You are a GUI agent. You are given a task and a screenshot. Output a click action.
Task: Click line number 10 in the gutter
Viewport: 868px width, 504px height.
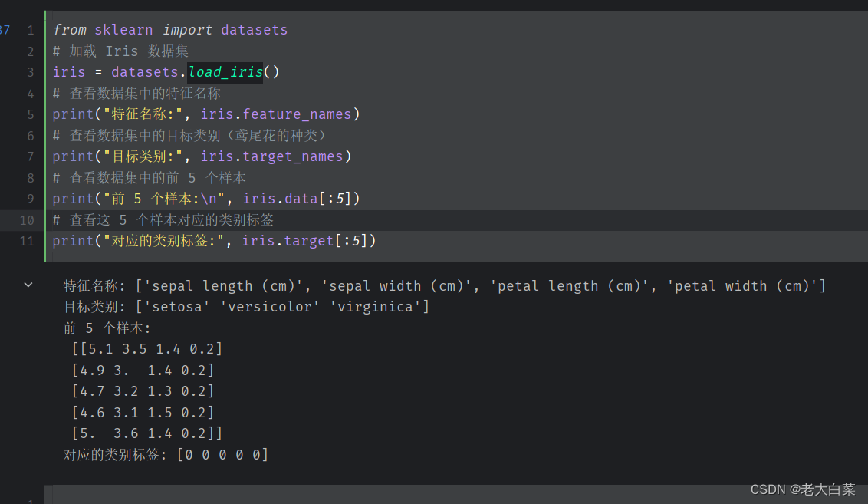click(27, 220)
